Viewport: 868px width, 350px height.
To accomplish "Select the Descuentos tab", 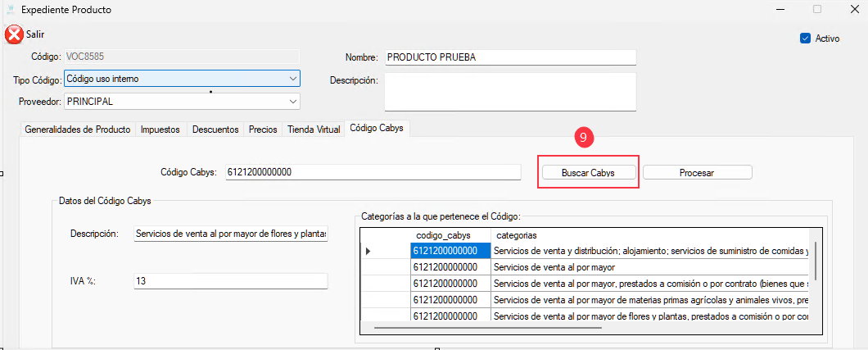I will point(215,130).
